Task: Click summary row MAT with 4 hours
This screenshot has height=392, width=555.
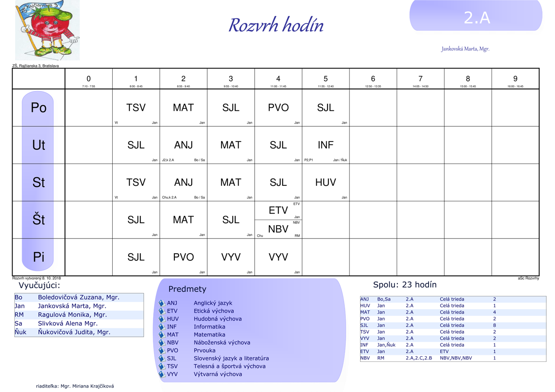Action: pos(453,312)
